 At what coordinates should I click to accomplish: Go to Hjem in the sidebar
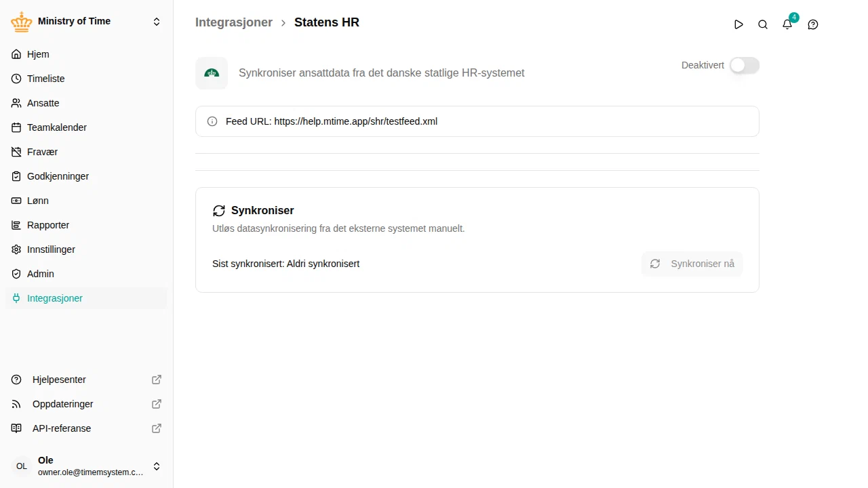click(x=86, y=54)
